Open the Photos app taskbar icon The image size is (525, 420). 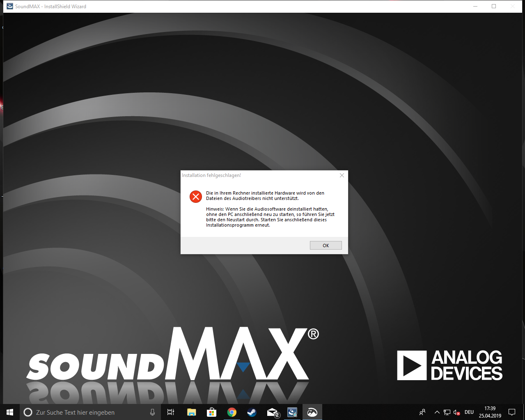tap(312, 412)
